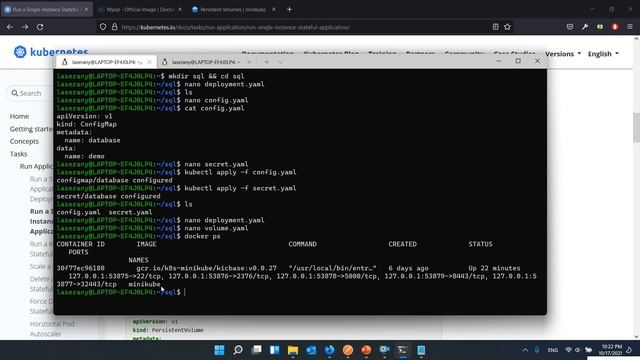
Task: Click the Kubernetes docs Search field
Action: pos(30,93)
